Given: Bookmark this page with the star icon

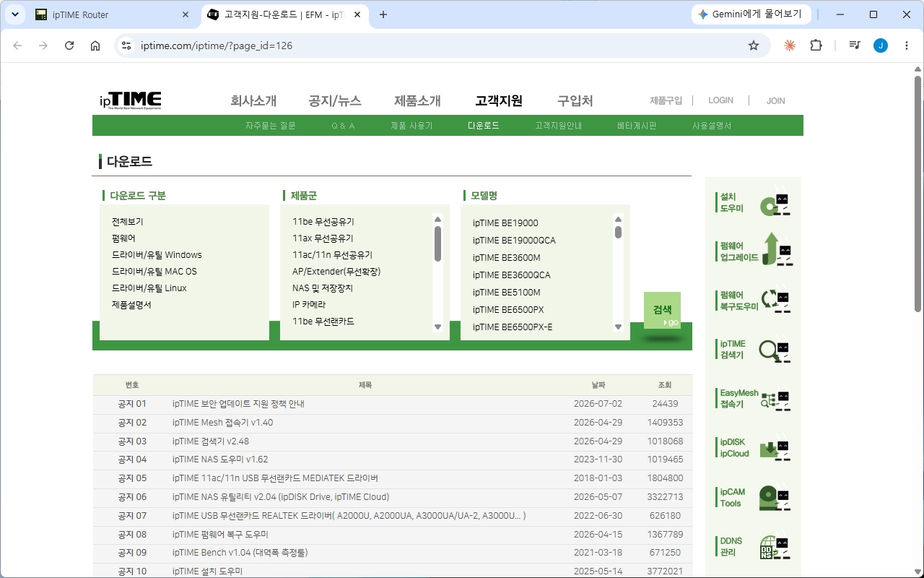Looking at the screenshot, I should [754, 46].
